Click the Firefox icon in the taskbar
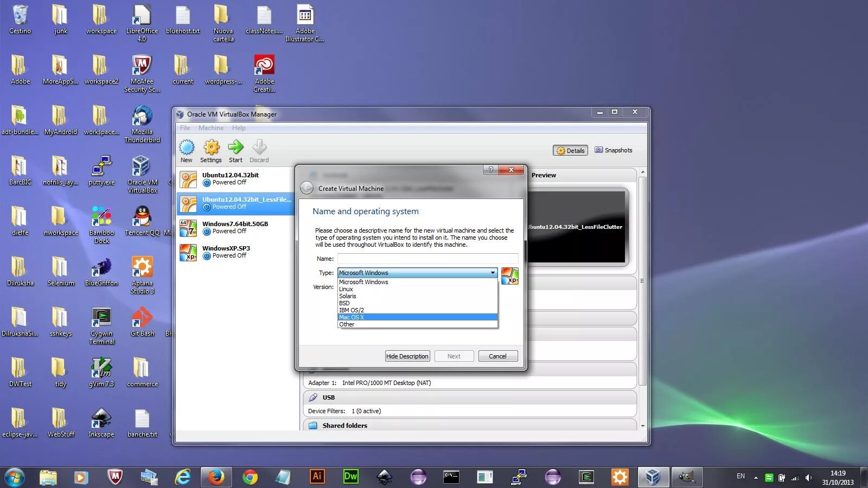868x488 pixels. pyautogui.click(x=216, y=477)
